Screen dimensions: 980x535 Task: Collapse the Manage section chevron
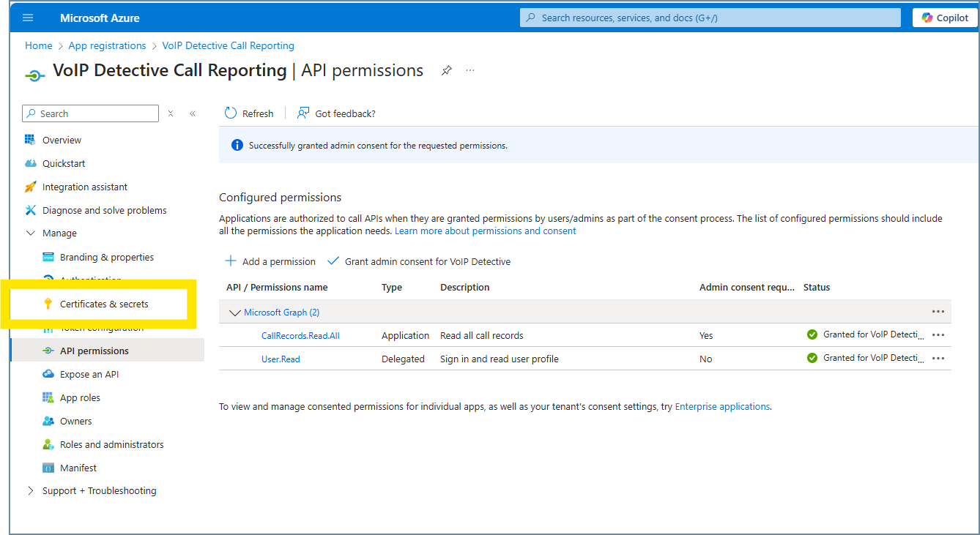point(30,233)
